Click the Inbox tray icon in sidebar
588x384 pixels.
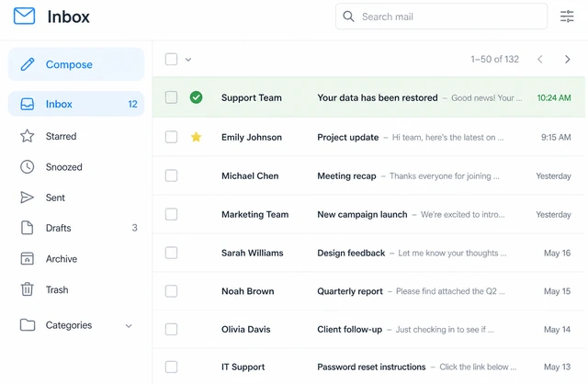27,104
